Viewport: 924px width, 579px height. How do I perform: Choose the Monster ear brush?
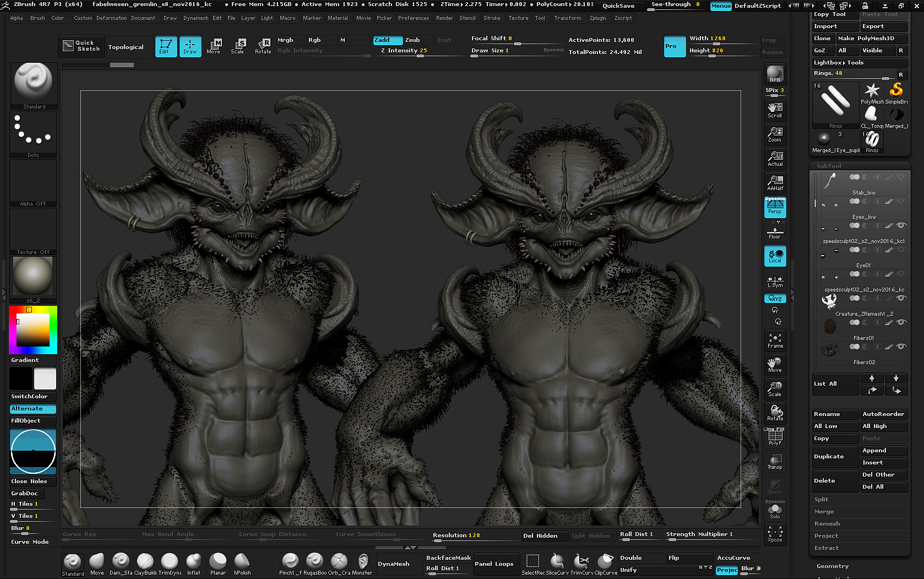[362, 564]
